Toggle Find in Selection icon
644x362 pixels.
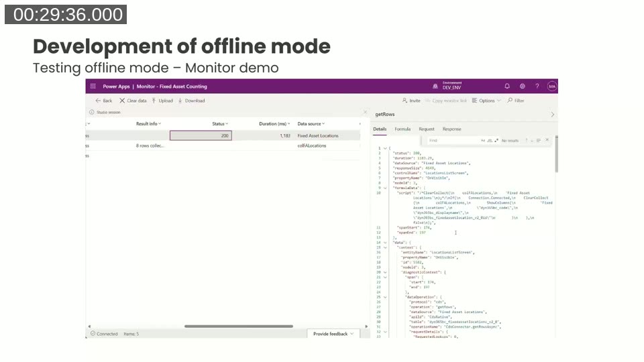pyautogui.click(x=539, y=140)
